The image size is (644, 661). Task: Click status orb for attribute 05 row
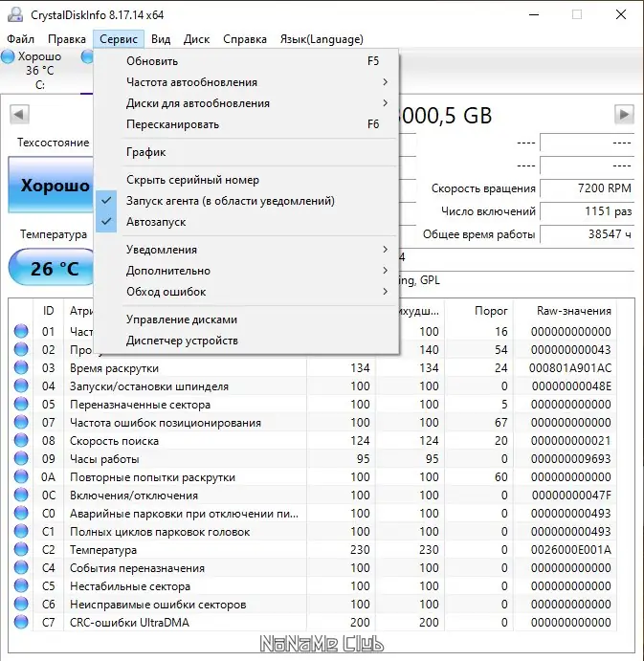pos(21,405)
